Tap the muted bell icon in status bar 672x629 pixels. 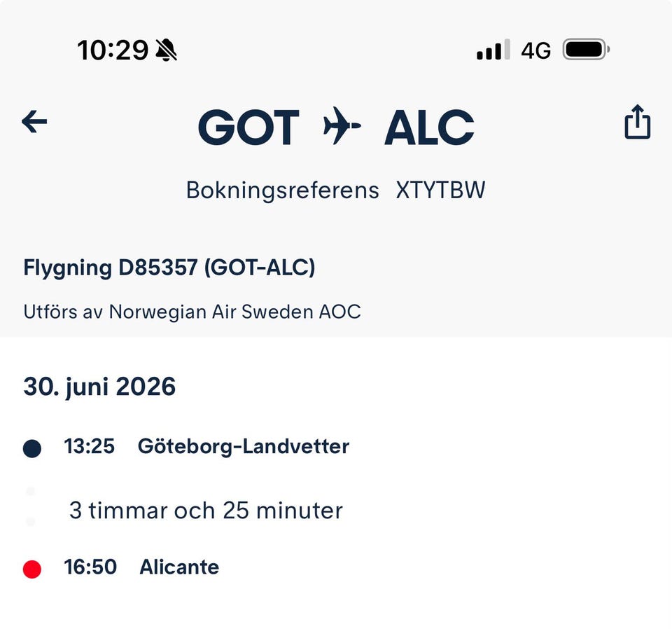coord(167,50)
